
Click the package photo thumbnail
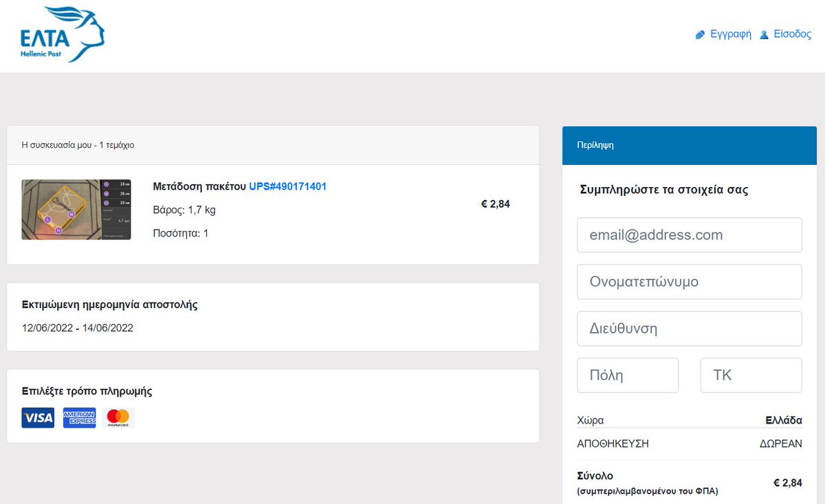click(x=76, y=210)
